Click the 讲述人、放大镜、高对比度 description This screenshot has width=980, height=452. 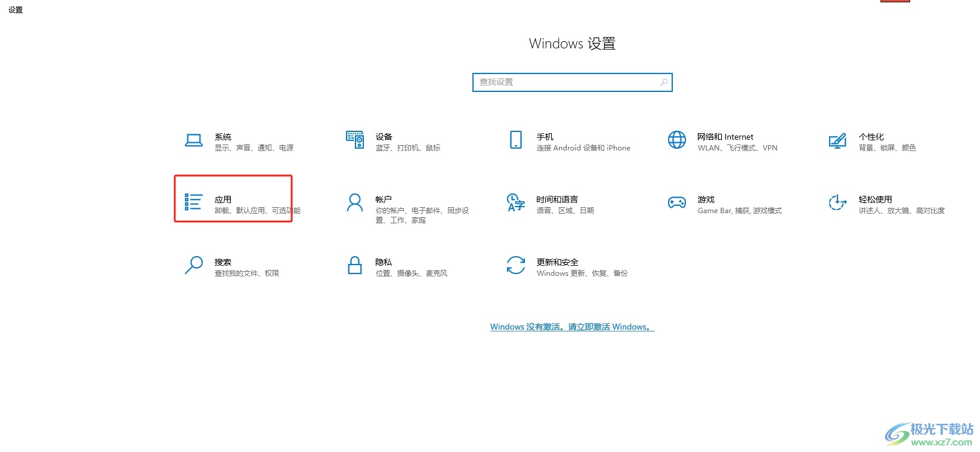pyautogui.click(x=902, y=211)
